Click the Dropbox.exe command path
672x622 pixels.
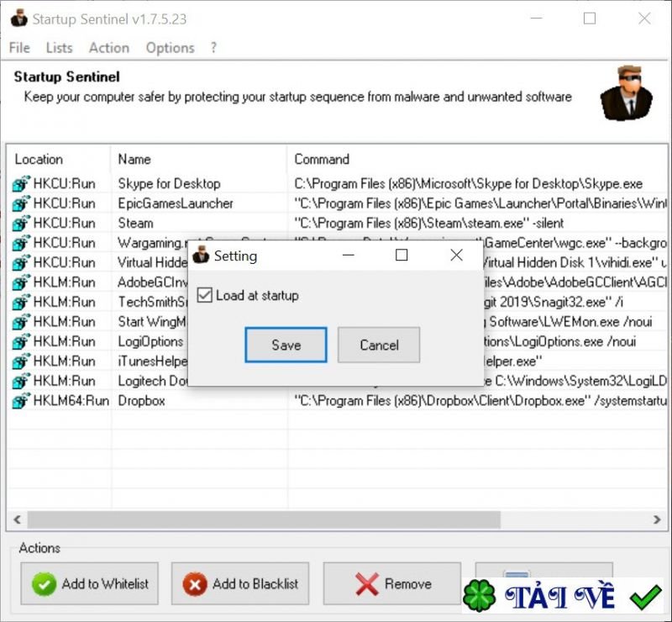(x=480, y=401)
